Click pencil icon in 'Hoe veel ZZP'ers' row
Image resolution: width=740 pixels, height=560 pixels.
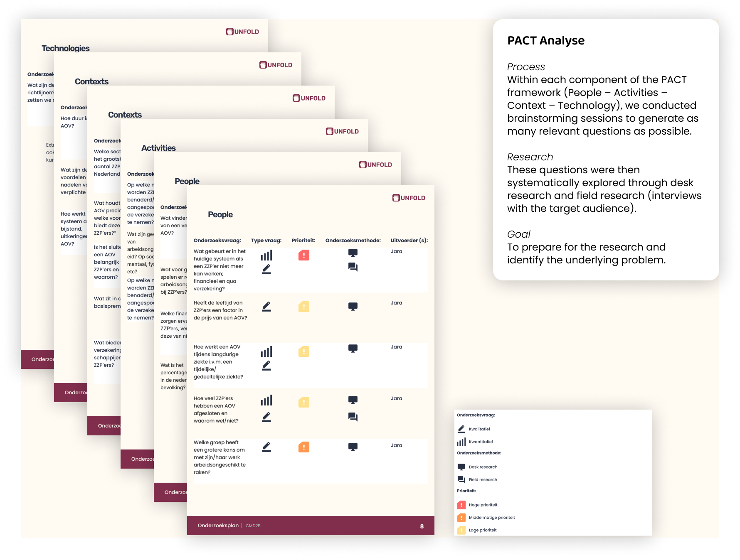point(266,417)
